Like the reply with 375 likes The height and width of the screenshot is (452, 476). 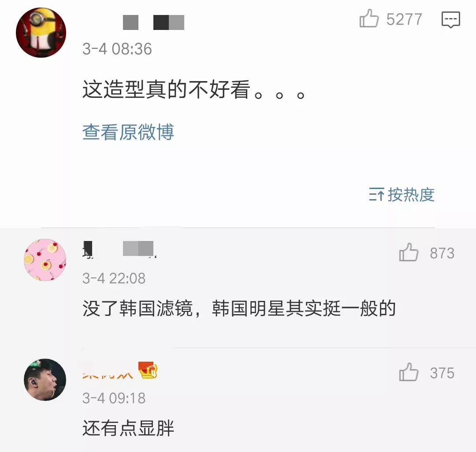point(409,372)
